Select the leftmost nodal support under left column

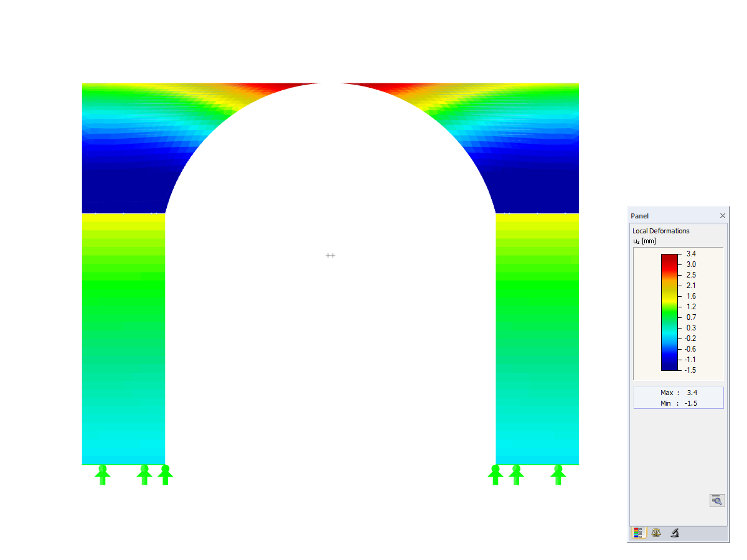[103, 475]
